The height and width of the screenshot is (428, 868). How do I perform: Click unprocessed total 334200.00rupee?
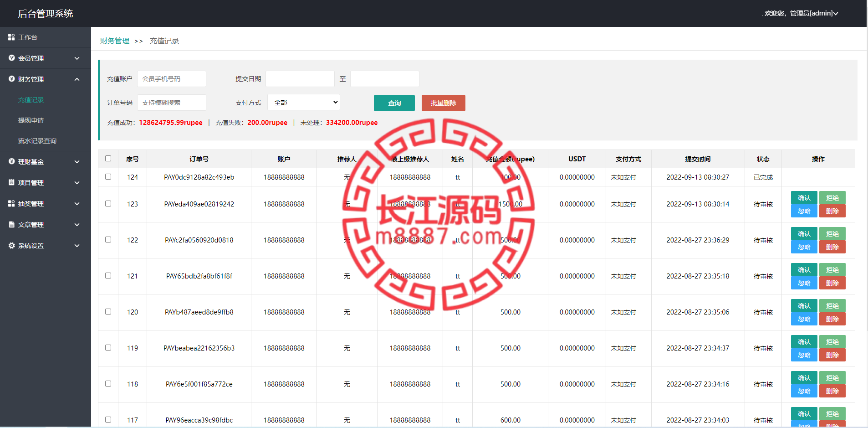(352, 123)
